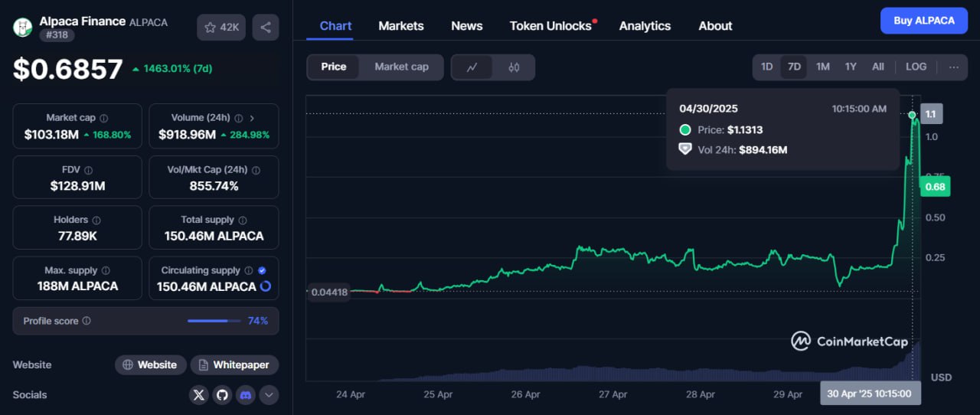Screen dimensions: 980x415
Task: Set chart range to All
Action: click(x=878, y=67)
